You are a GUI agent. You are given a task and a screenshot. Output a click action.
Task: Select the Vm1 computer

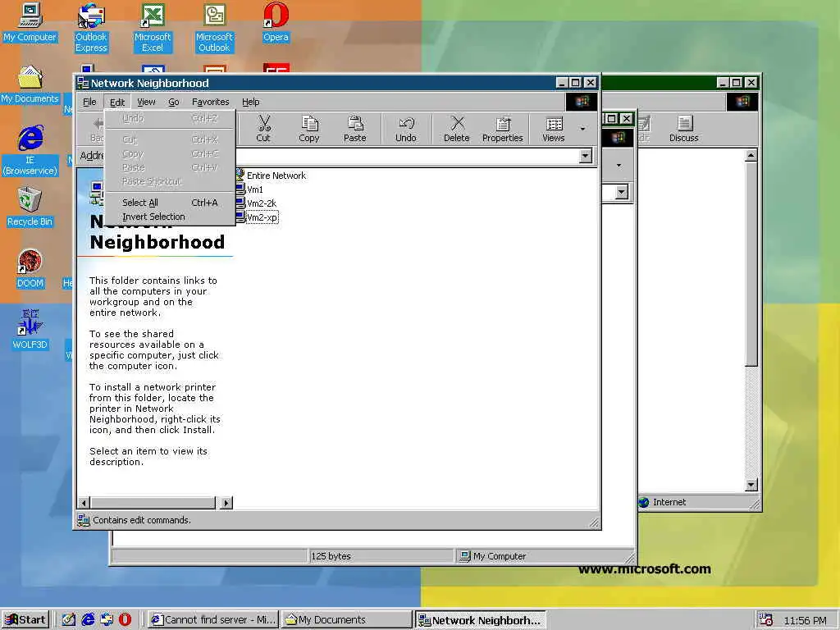[249, 189]
